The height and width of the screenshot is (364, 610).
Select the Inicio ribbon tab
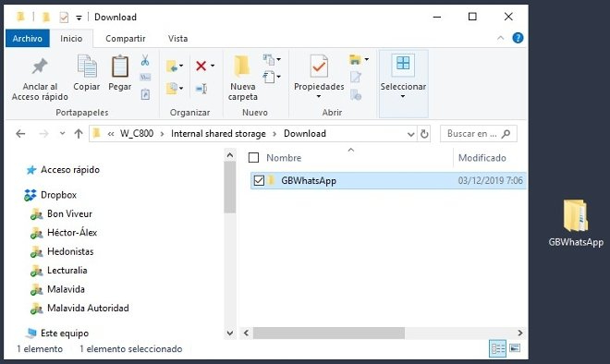(x=71, y=39)
